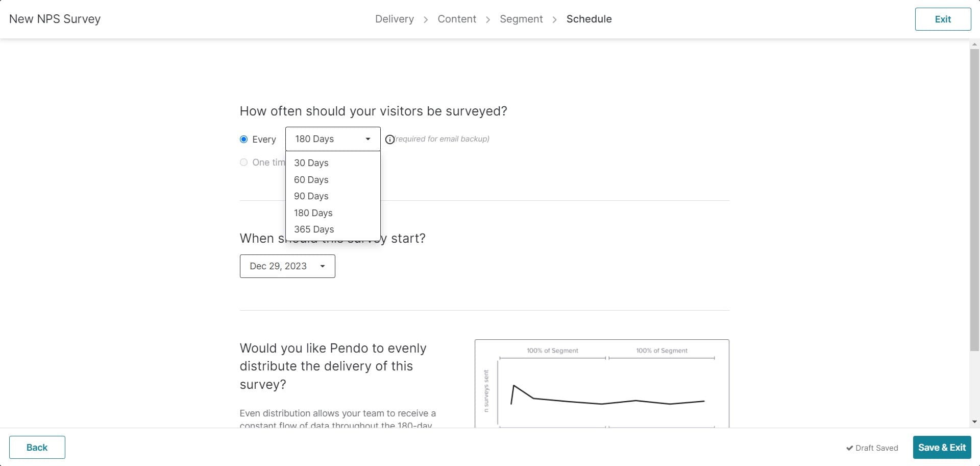Click the checkmark next to Draft Saved
This screenshot has width=980, height=466.
(849, 448)
